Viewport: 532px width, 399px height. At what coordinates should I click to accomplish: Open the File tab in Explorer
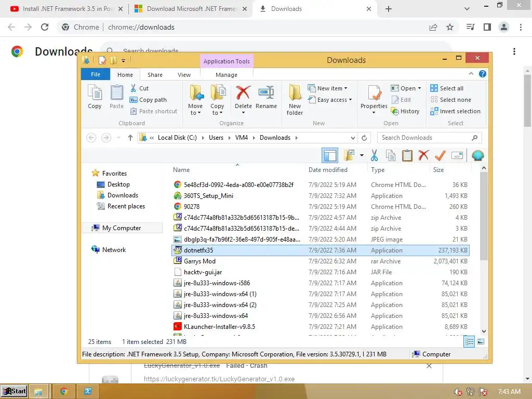click(x=96, y=74)
